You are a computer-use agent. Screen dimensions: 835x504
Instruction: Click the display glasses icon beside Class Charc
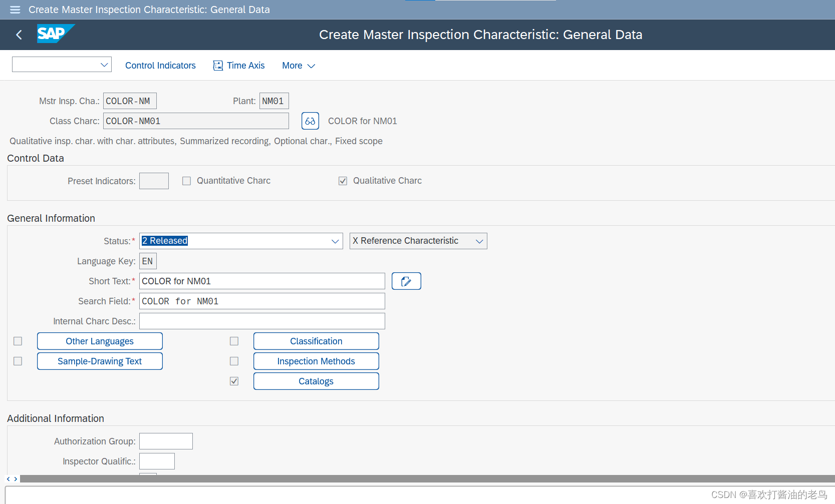click(x=310, y=121)
